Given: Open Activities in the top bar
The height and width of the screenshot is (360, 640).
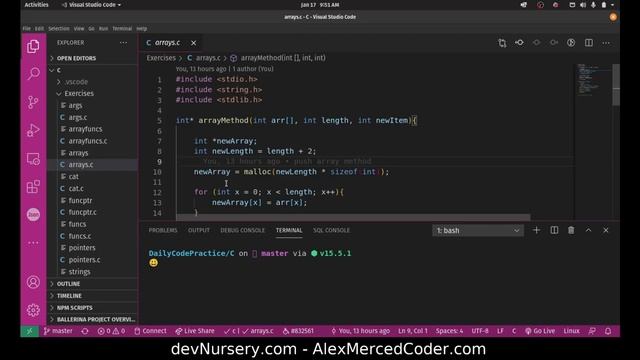Looking at the screenshot, I should click(x=36, y=5).
